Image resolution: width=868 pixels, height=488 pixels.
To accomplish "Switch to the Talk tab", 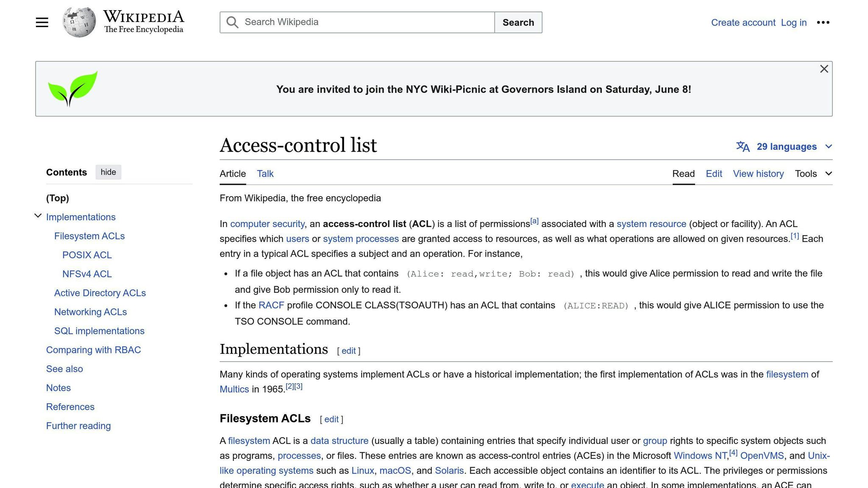I will pyautogui.click(x=264, y=174).
